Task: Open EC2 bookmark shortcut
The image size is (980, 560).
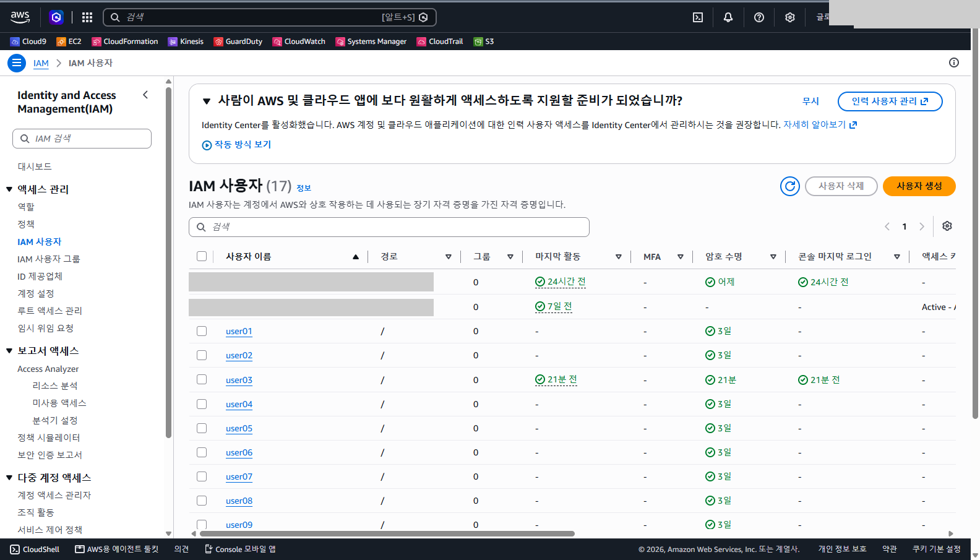Action: (x=69, y=41)
